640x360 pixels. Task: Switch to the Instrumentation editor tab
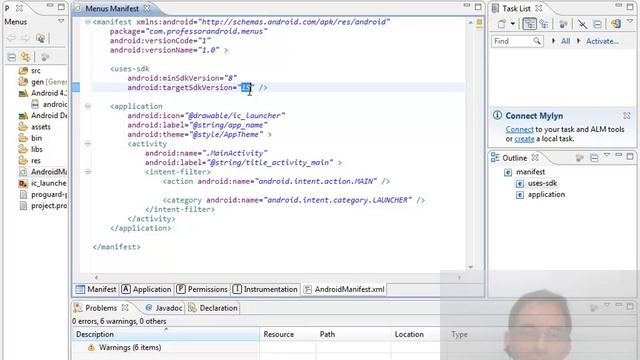pos(265,289)
